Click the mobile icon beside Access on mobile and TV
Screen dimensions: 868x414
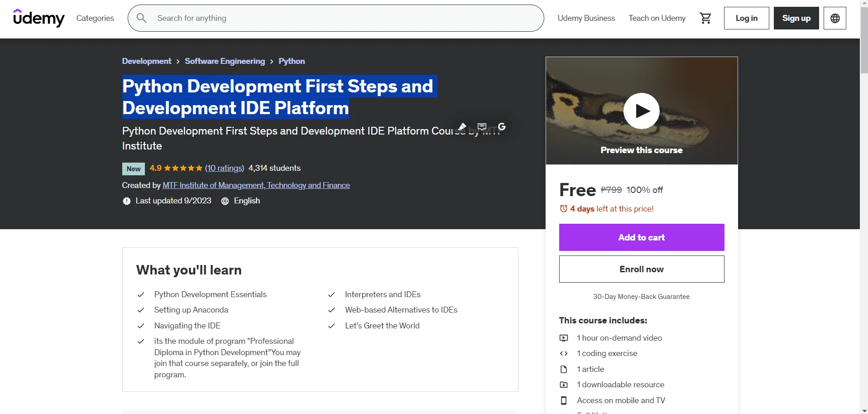564,400
